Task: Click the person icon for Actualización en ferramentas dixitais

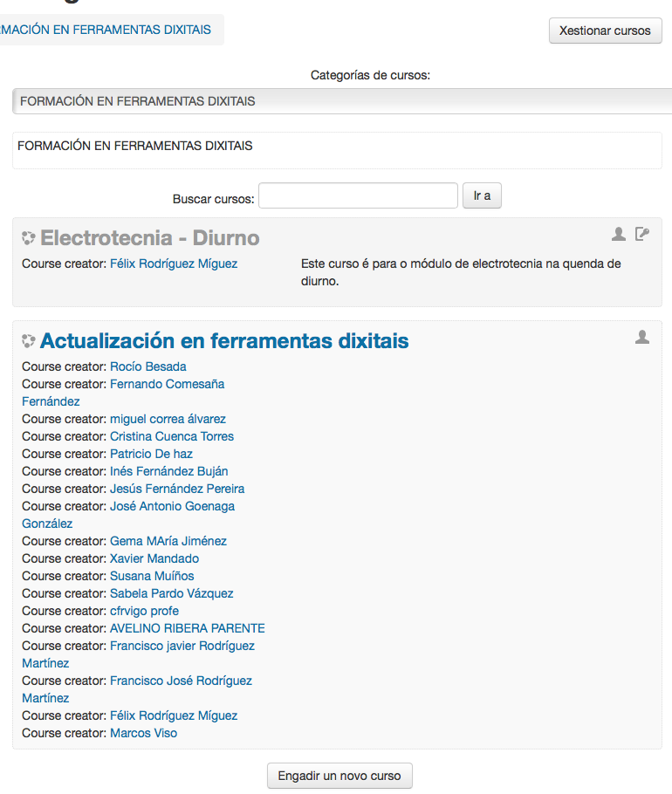Action: (x=642, y=337)
